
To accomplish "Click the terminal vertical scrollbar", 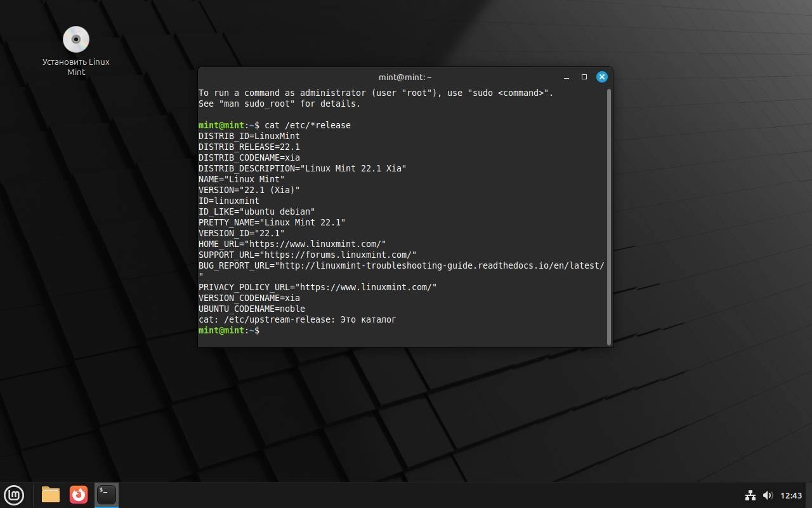I will tap(609, 216).
